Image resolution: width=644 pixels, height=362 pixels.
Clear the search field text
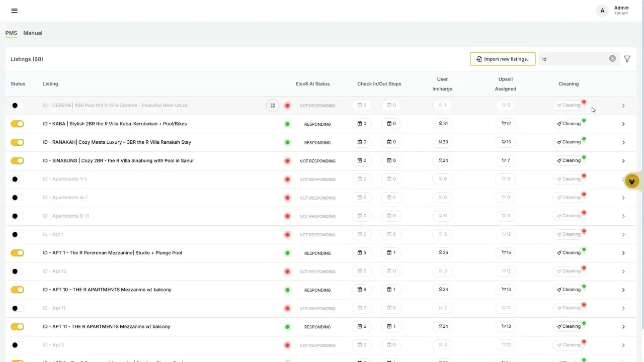(x=612, y=58)
